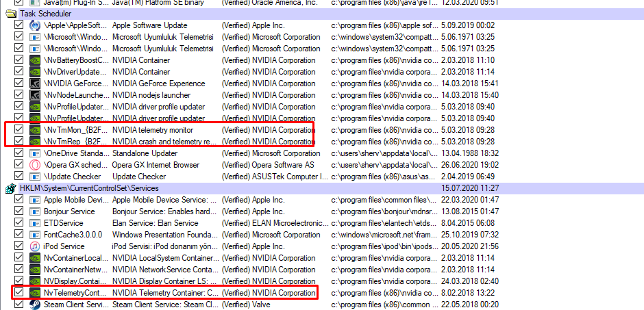
Task: Disable the \NvTmRep_{B2F... crash telemetry checkbox
Action: pos(18,141)
